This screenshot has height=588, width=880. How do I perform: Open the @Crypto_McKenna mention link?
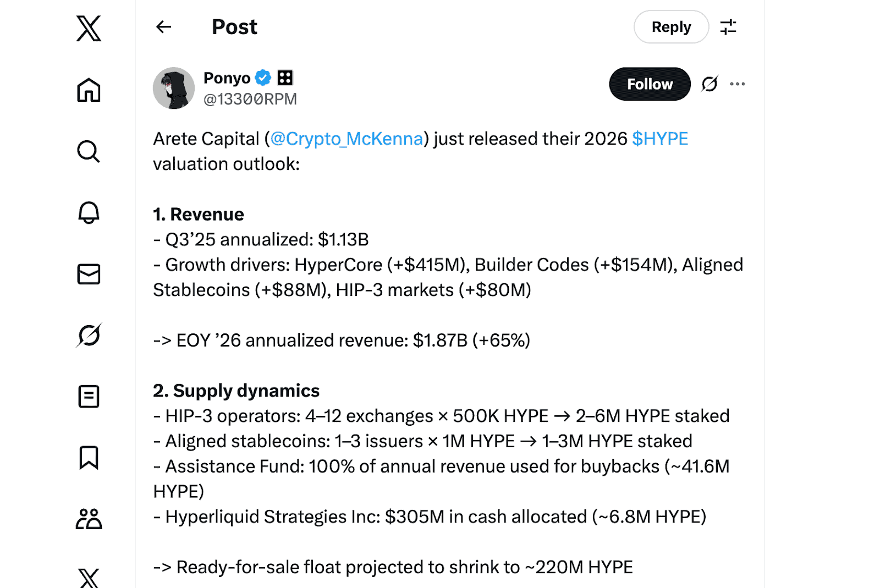346,139
